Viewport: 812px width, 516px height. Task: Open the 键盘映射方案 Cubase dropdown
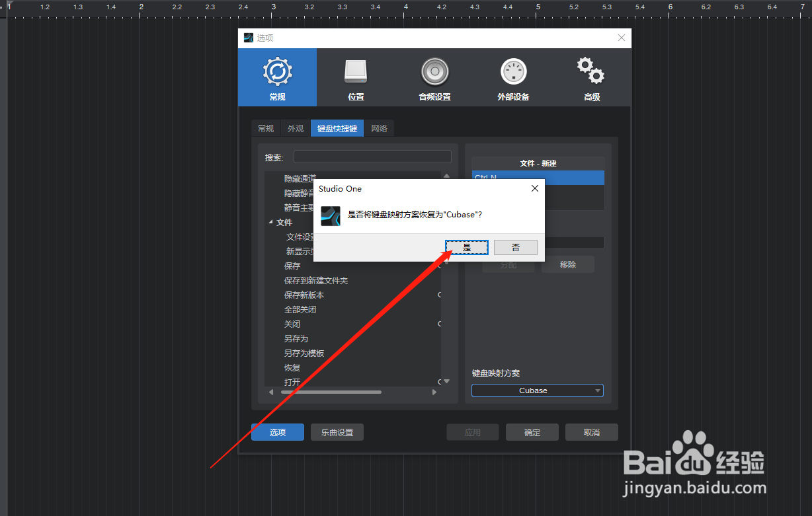(x=538, y=390)
